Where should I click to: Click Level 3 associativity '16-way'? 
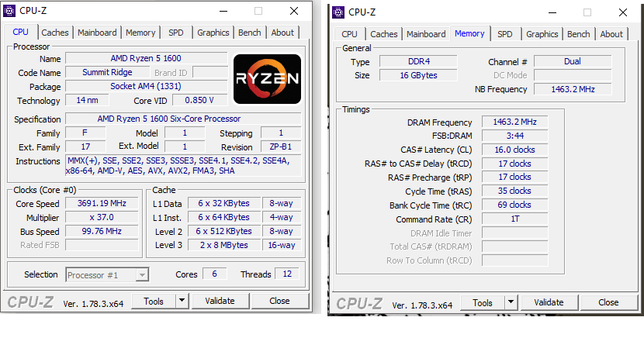pos(282,245)
